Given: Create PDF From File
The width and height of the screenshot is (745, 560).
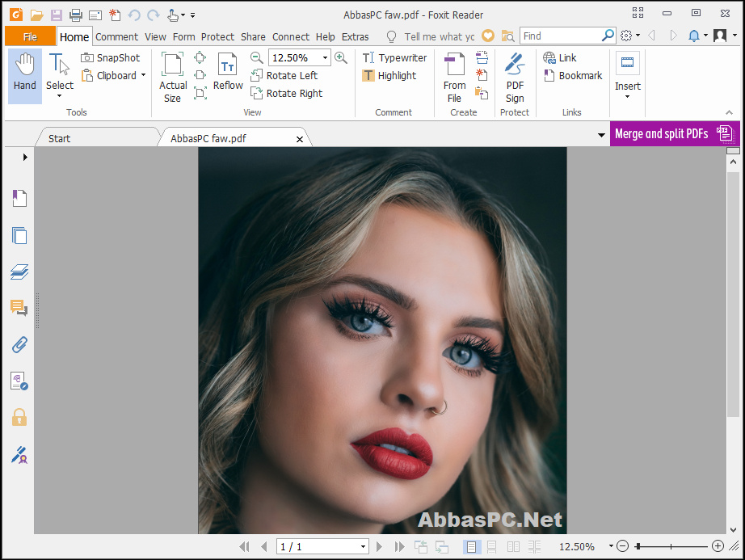Looking at the screenshot, I should pyautogui.click(x=455, y=78).
